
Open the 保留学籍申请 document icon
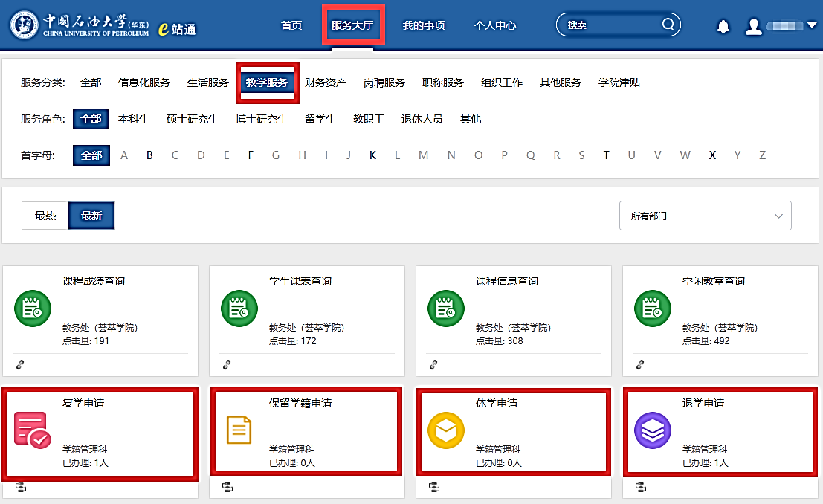(x=239, y=430)
